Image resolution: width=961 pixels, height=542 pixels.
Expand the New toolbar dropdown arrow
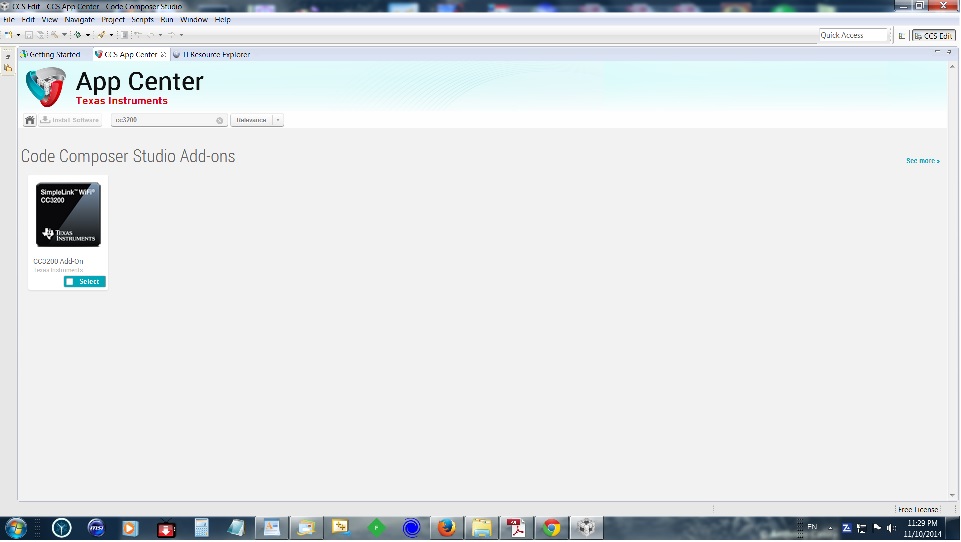[x=18, y=35]
